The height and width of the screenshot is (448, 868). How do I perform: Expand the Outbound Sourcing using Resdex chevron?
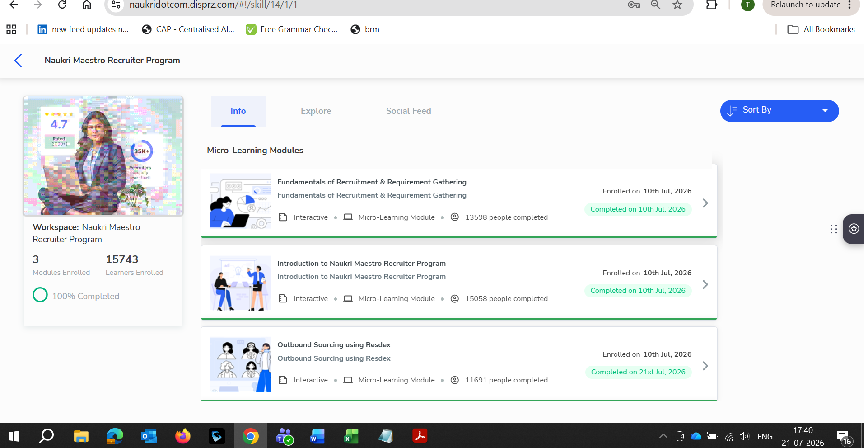(705, 366)
